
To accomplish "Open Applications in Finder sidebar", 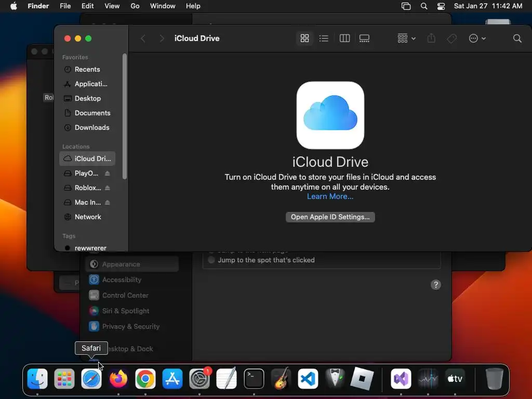I will [x=87, y=84].
